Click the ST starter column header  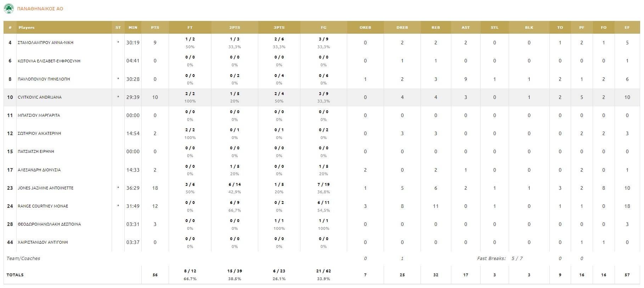coord(118,27)
